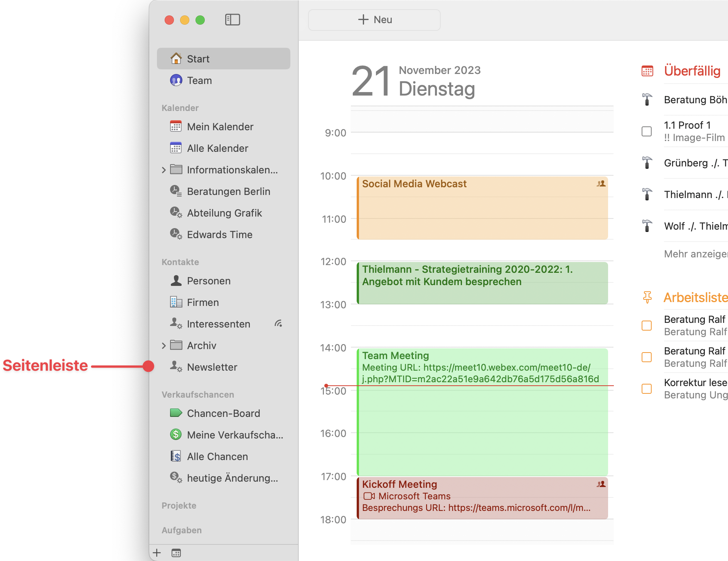
Task: Click Mehr anzeigen link
Action: [x=695, y=254]
